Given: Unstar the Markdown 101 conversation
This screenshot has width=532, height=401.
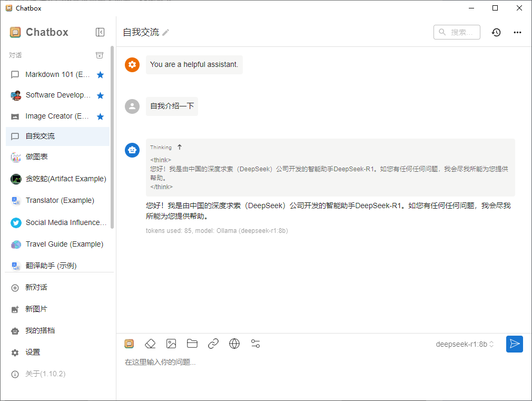Looking at the screenshot, I should click(101, 75).
